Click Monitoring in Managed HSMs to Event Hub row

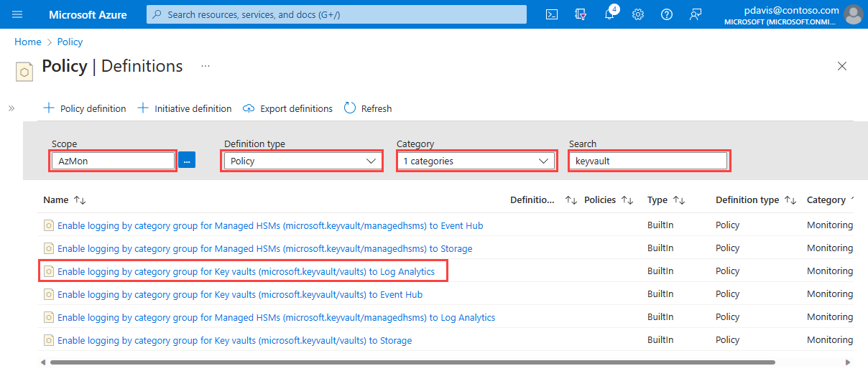pos(830,225)
